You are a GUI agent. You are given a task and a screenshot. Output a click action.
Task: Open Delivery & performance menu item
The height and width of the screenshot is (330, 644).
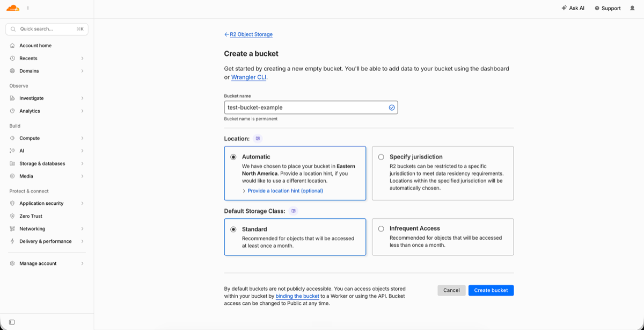47,241
